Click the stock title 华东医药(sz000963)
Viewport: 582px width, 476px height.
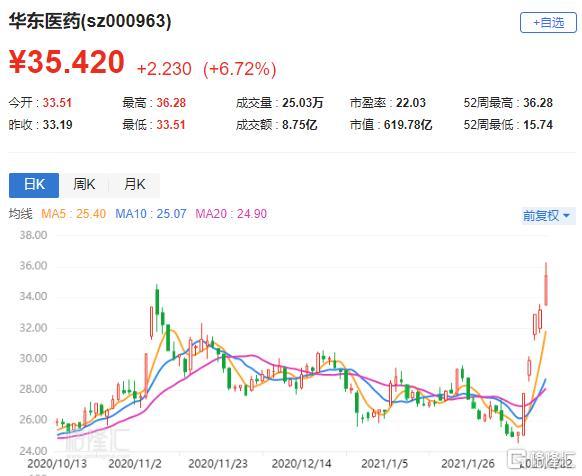[90, 21]
